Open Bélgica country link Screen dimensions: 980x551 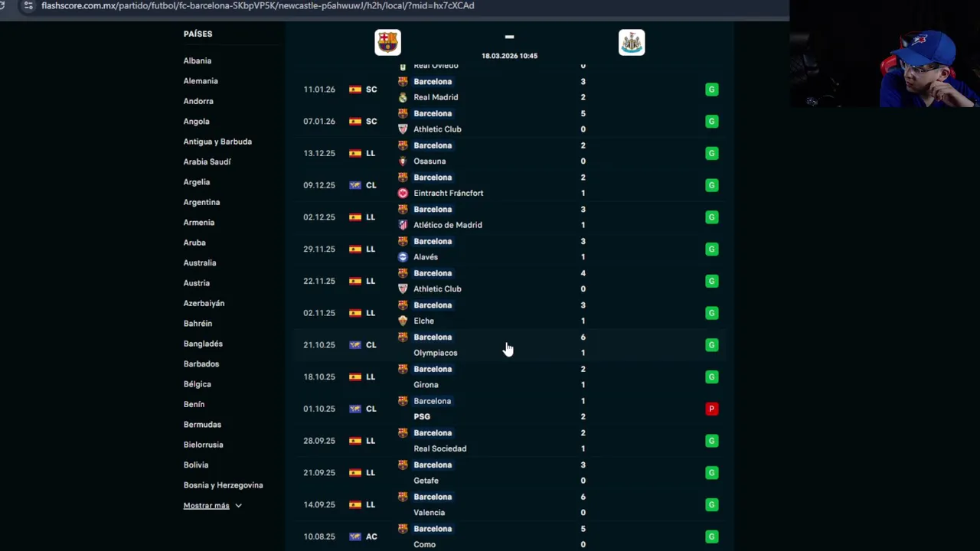[x=198, y=384]
